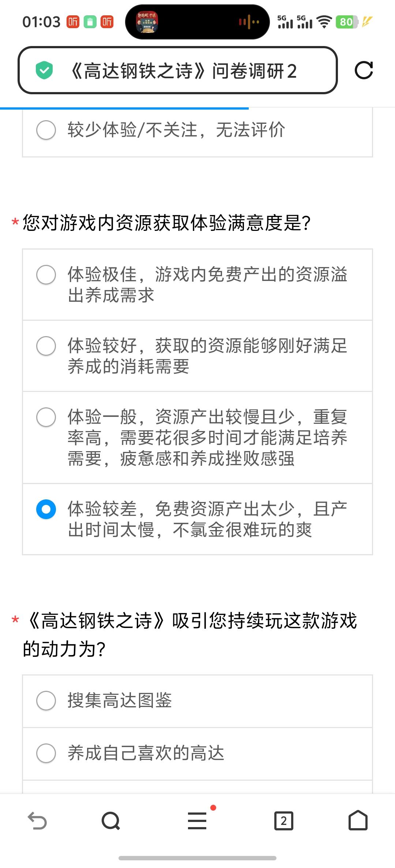Choose "体验一般" radio option

click(x=46, y=417)
